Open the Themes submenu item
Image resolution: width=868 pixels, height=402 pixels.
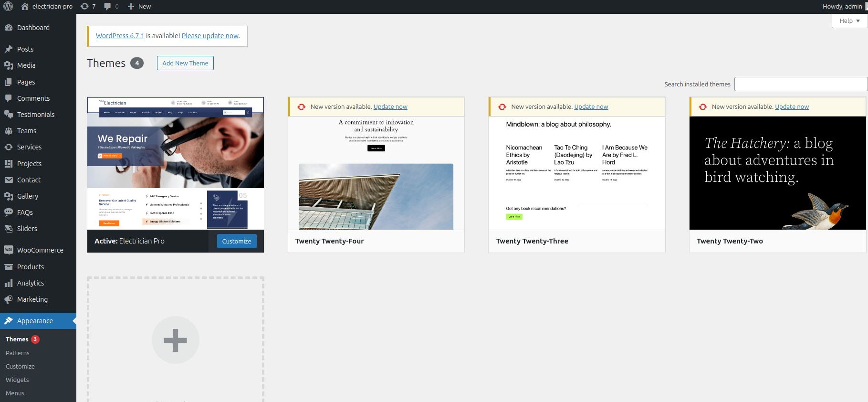[17, 339]
